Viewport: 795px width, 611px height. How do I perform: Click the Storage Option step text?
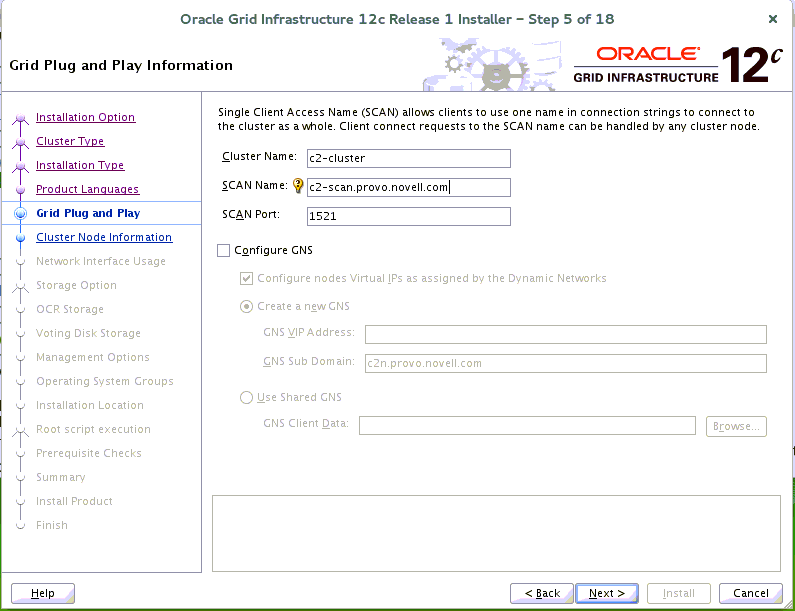pos(76,285)
